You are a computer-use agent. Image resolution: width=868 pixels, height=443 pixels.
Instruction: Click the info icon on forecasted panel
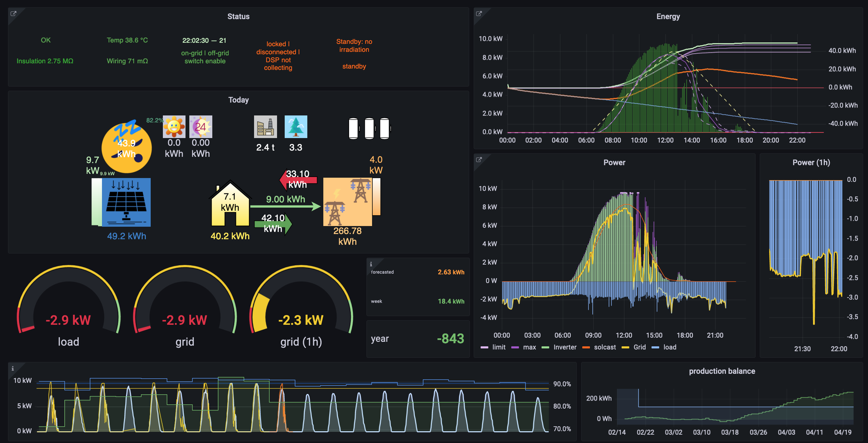(x=371, y=264)
